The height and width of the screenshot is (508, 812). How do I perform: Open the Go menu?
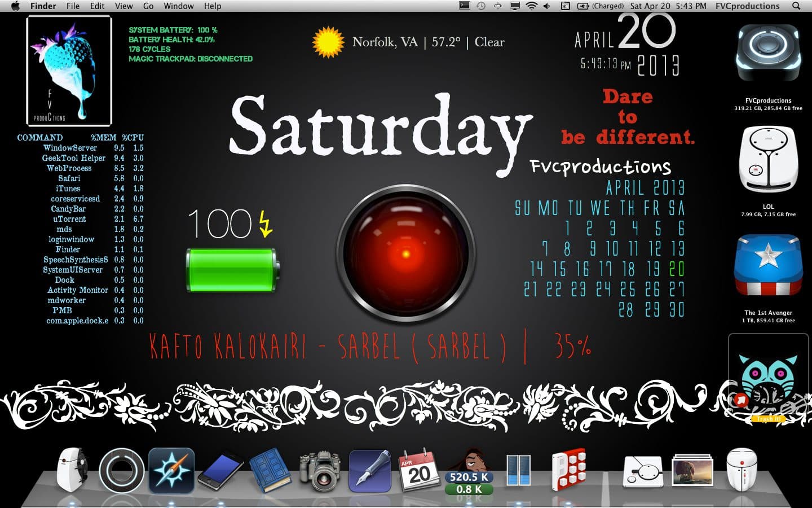click(148, 6)
